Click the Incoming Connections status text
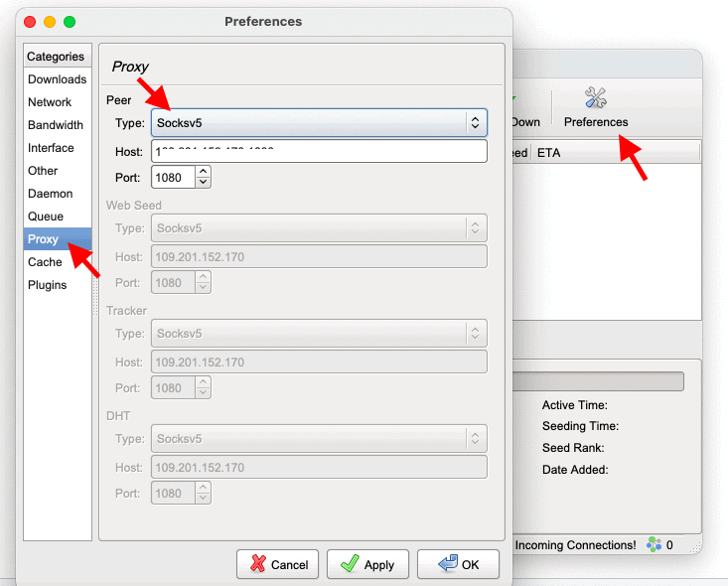Screen dimensions: 728x586 [x=575, y=544]
